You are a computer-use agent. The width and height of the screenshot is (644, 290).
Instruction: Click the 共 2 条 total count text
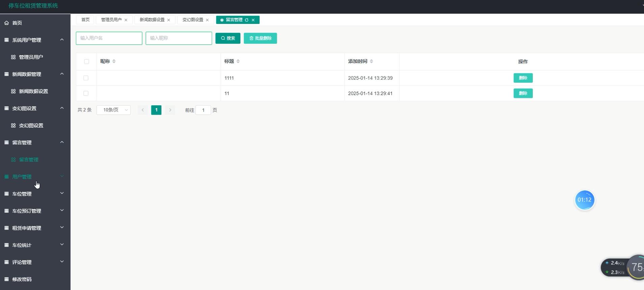tap(84, 110)
